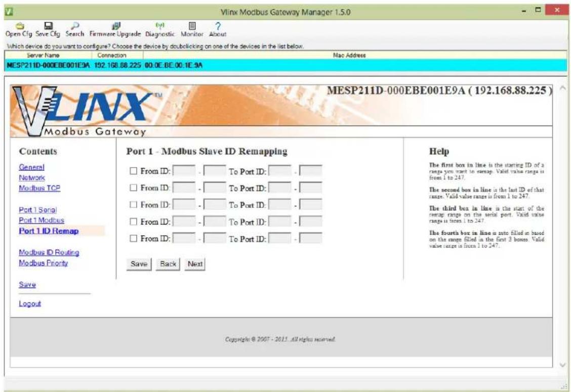Show the About dialog
The image size is (571, 392).
(x=217, y=29)
